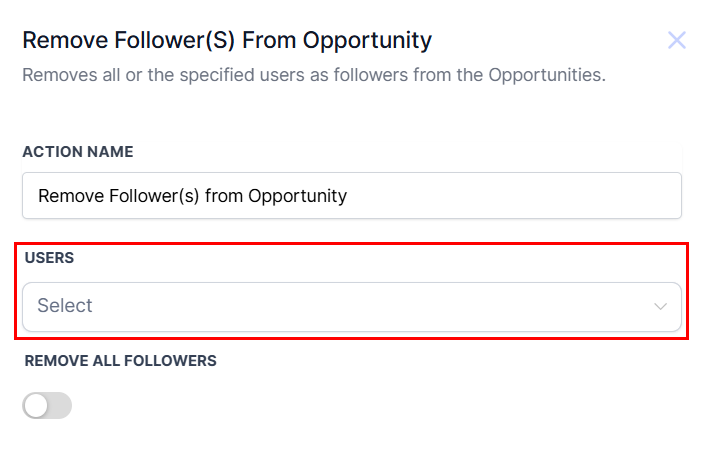This screenshot has height=450, width=712.
Task: Expand the Users chevron arrow
Action: click(x=660, y=306)
